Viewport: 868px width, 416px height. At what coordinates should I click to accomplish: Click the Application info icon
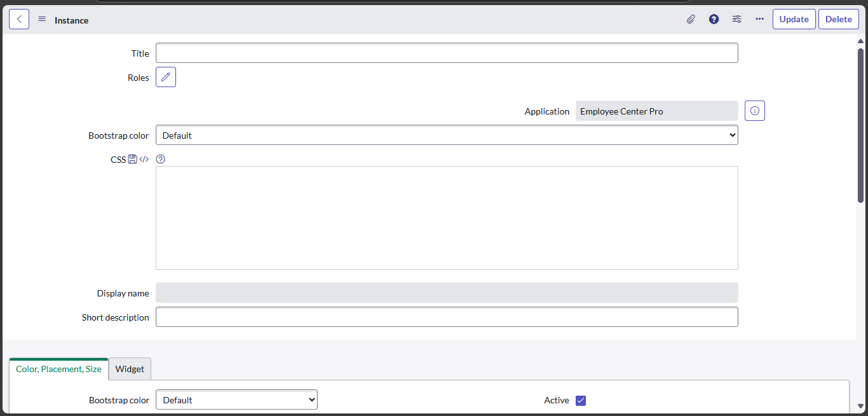[754, 110]
